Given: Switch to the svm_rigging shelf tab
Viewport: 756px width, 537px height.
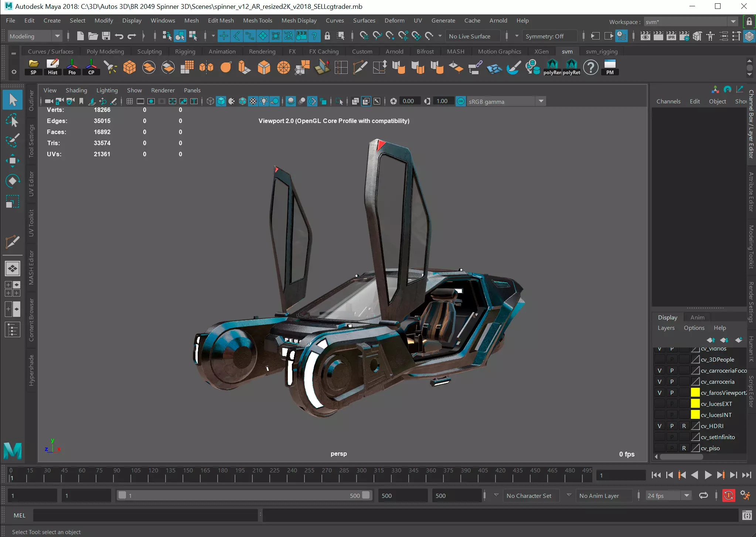Looking at the screenshot, I should 602,51.
